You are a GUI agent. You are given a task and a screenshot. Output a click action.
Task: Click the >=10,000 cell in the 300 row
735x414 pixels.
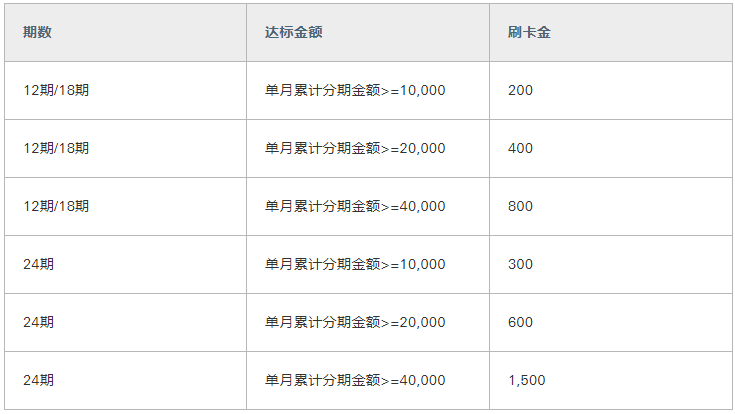pyautogui.click(x=368, y=264)
